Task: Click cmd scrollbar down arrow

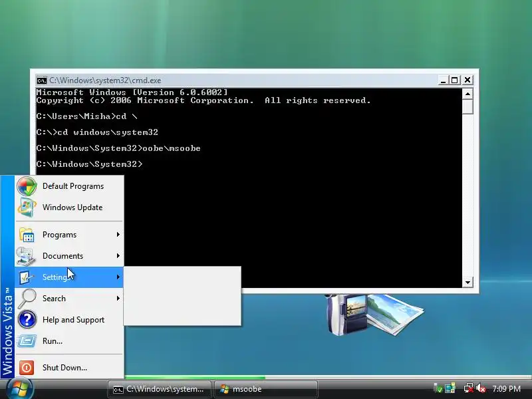Action: [467, 282]
